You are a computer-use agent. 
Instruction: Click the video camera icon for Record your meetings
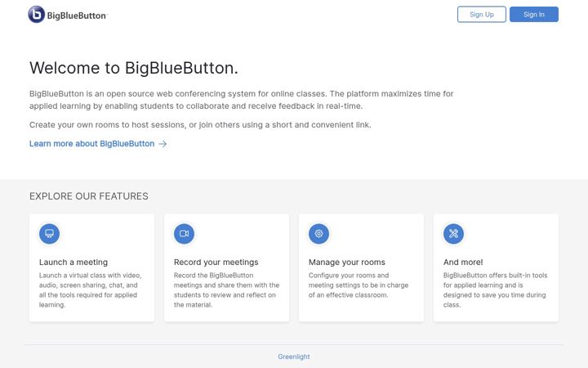184,234
